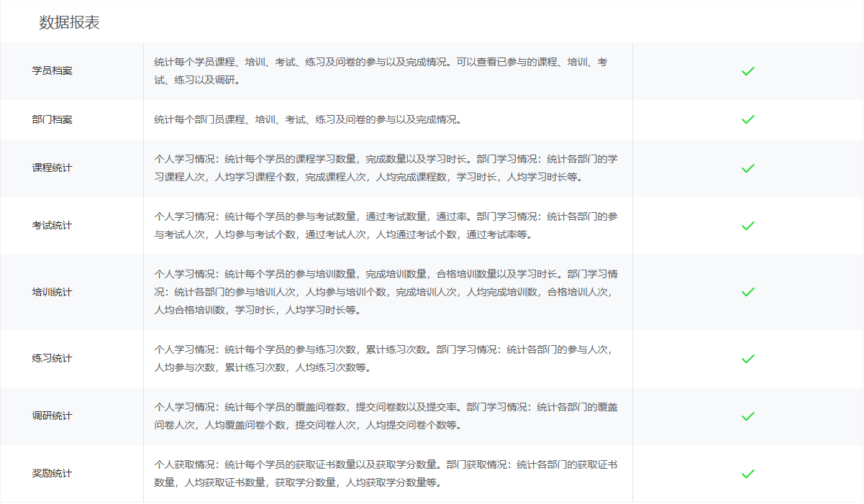Click the green tick for 练习统计
The width and height of the screenshot is (864, 504).
[747, 359]
